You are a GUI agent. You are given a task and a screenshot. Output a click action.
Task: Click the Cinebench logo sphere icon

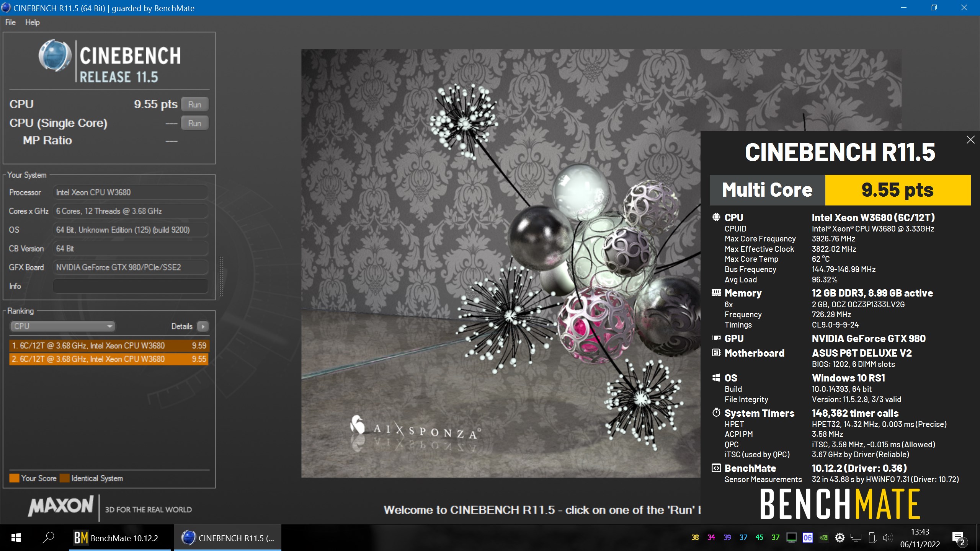(x=55, y=56)
